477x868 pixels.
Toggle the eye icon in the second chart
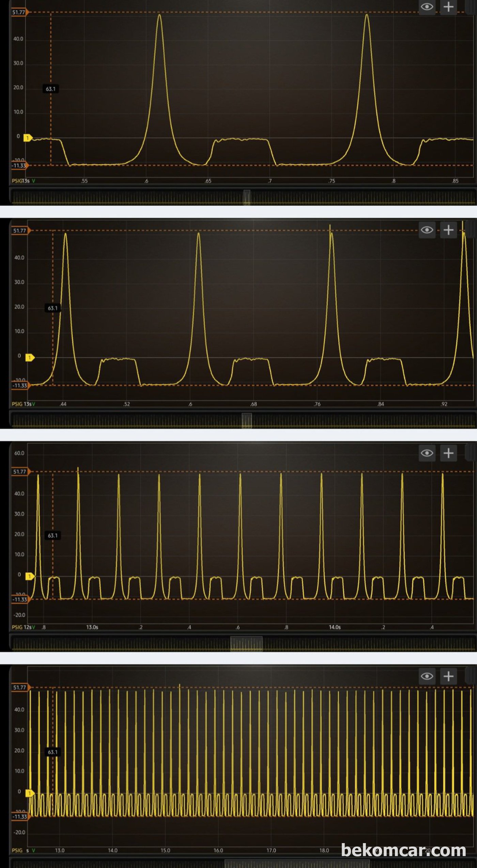427,230
